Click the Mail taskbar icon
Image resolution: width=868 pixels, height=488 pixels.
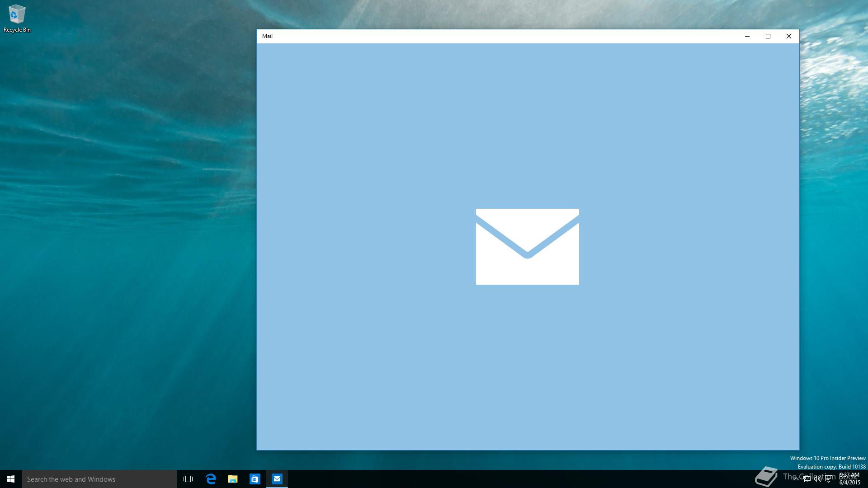coord(277,479)
